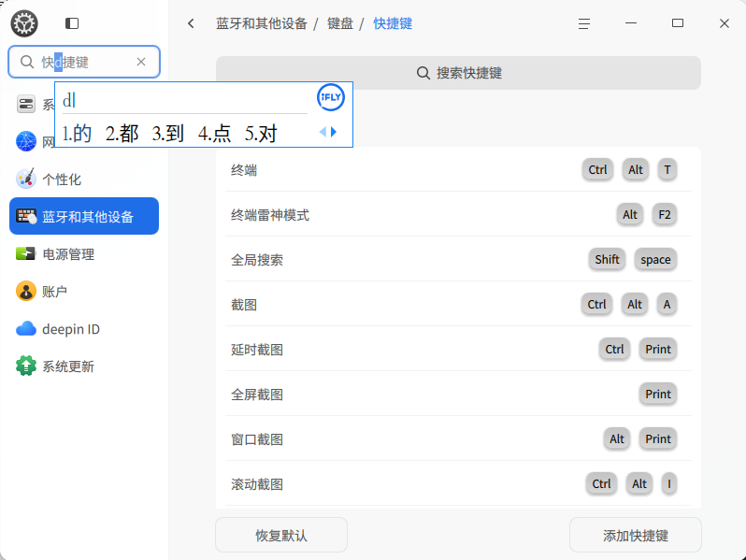Choose candidate 4.点
Screen dimensions: 746x560
point(215,134)
